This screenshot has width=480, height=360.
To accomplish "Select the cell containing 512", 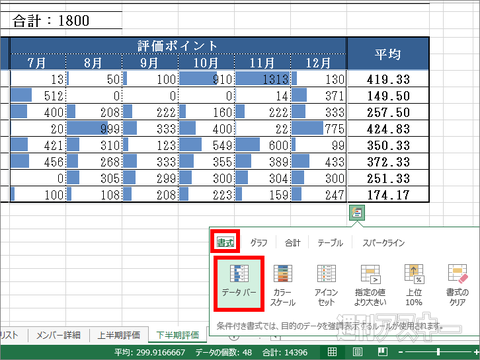I will [x=38, y=95].
